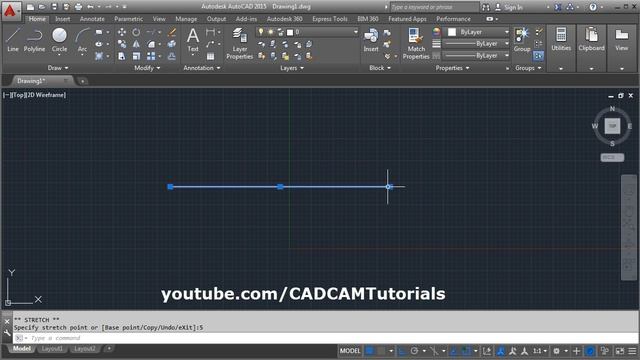
Task: Open the customization menu in status bar
Action: (632, 351)
